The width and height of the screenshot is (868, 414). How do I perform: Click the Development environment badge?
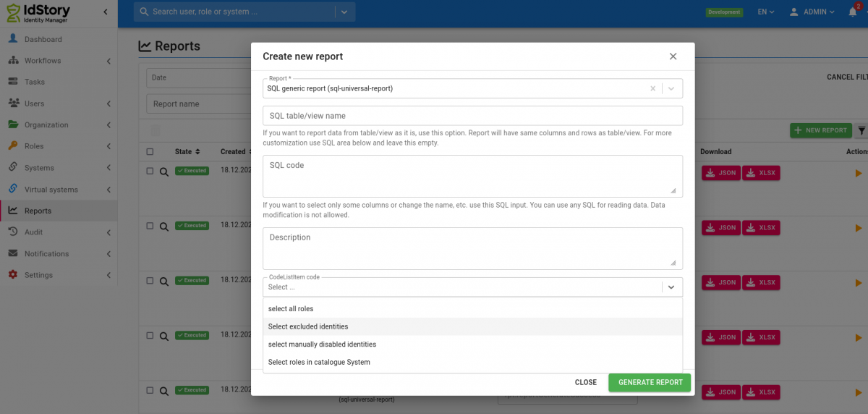coord(724,12)
